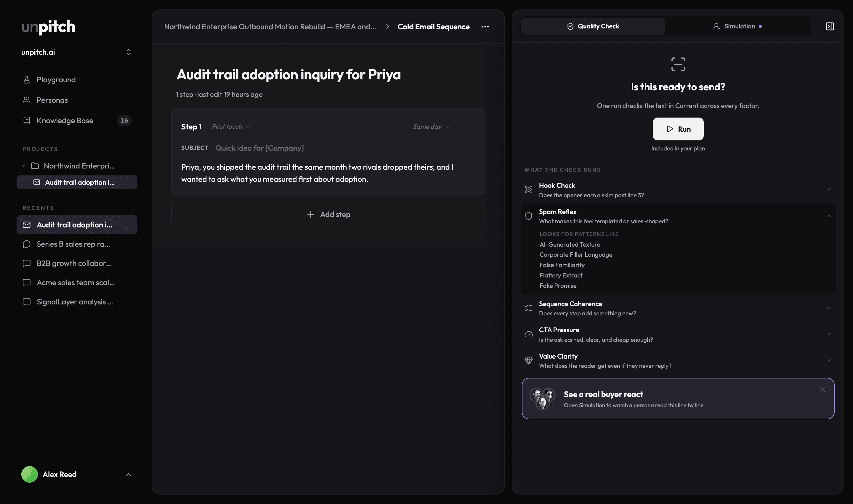Dismiss the See a real buyer react banner
Screen dimensions: 853x504
coord(822,390)
